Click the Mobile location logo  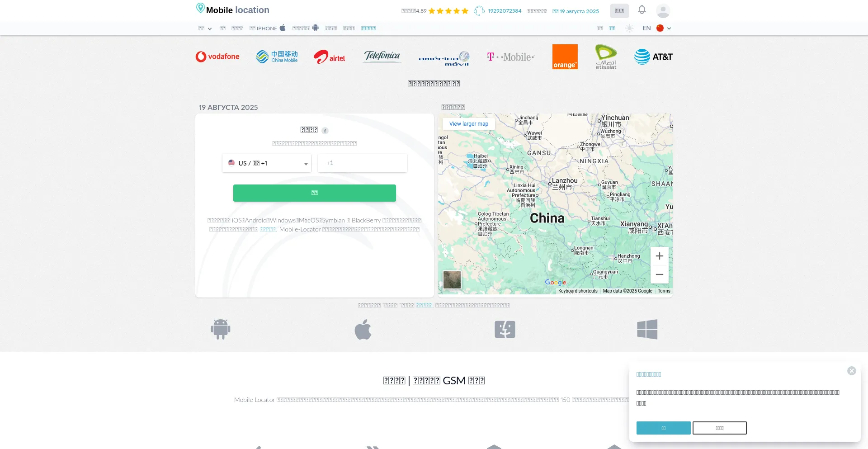pos(232,9)
